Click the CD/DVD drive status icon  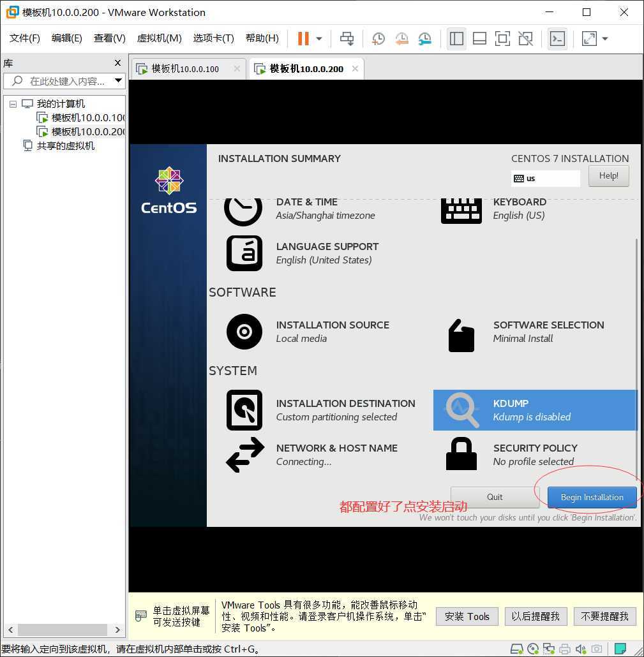pyautogui.click(x=532, y=649)
